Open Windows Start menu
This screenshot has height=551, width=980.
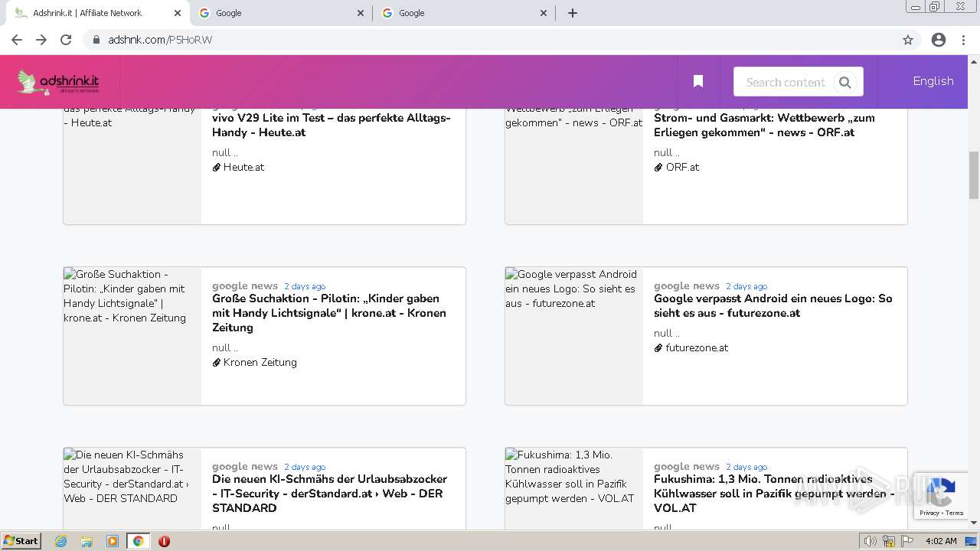tap(21, 541)
